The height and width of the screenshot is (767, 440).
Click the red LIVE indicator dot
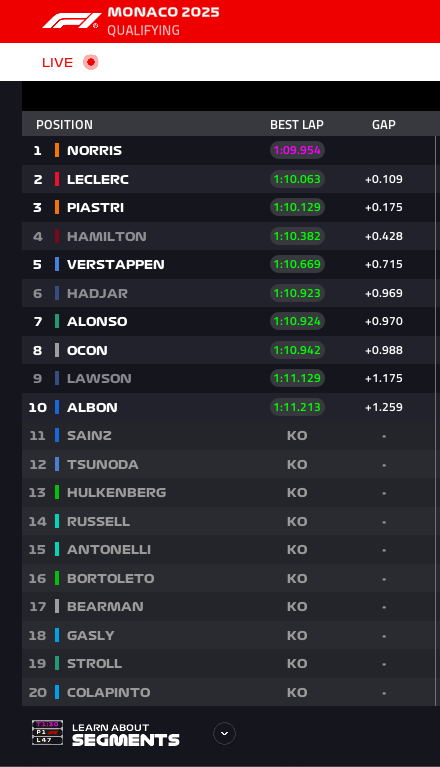[90, 62]
